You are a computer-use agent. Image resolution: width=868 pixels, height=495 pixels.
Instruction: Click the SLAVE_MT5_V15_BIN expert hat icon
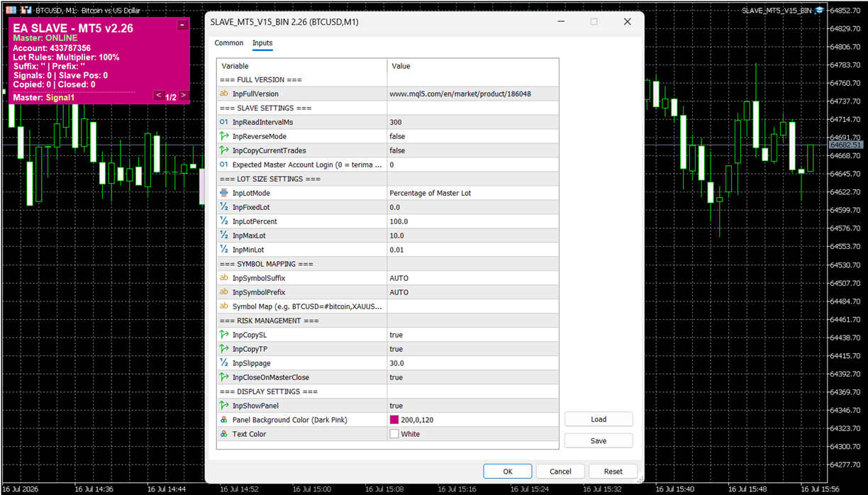[819, 11]
